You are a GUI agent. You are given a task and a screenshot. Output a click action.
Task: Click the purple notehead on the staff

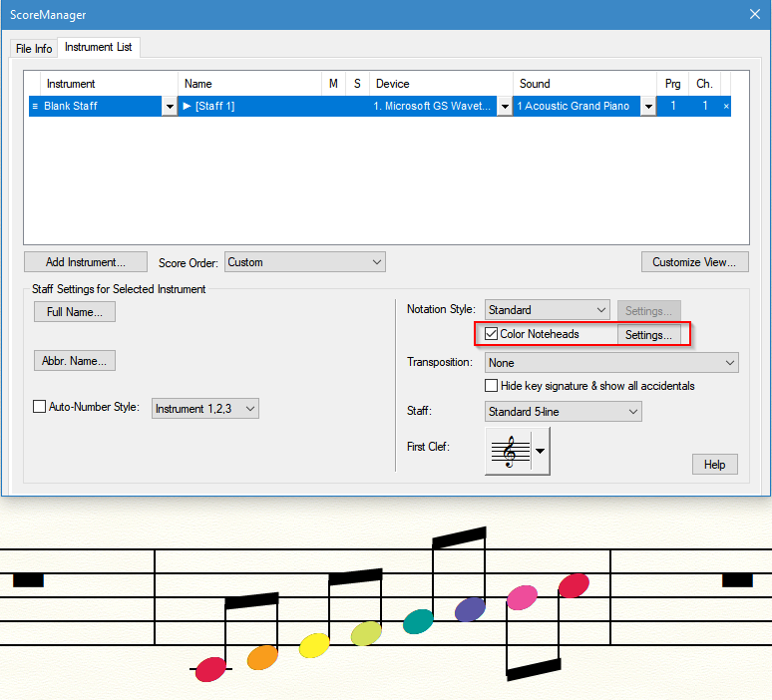click(x=470, y=609)
